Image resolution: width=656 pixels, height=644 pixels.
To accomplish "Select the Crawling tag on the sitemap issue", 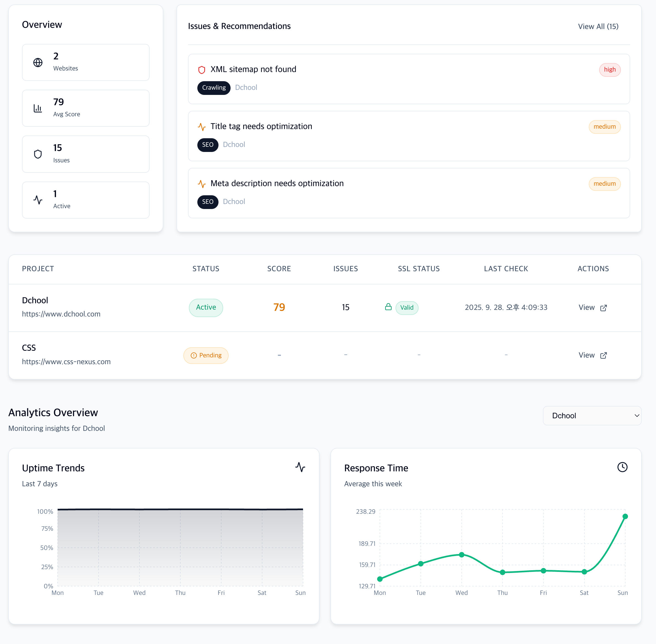I will [214, 87].
